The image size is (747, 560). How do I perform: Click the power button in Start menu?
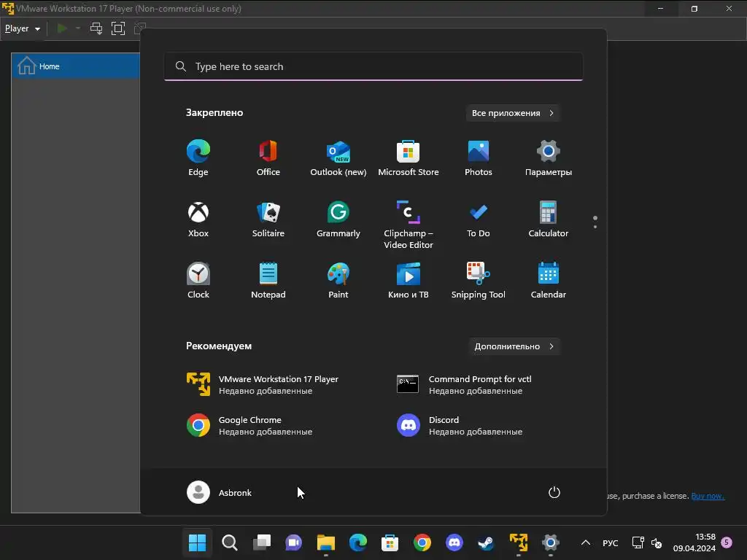click(554, 492)
